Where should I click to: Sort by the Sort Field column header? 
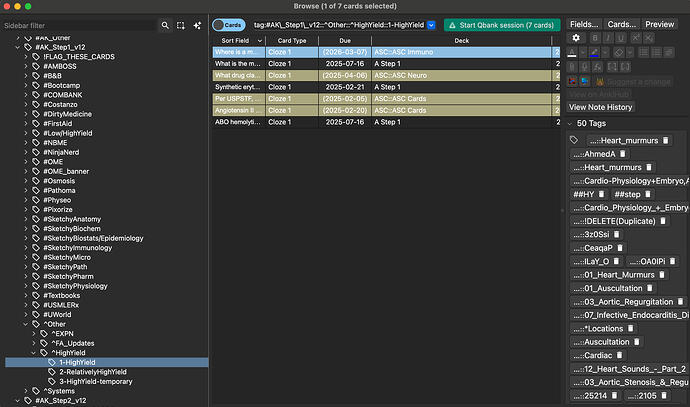[239, 40]
